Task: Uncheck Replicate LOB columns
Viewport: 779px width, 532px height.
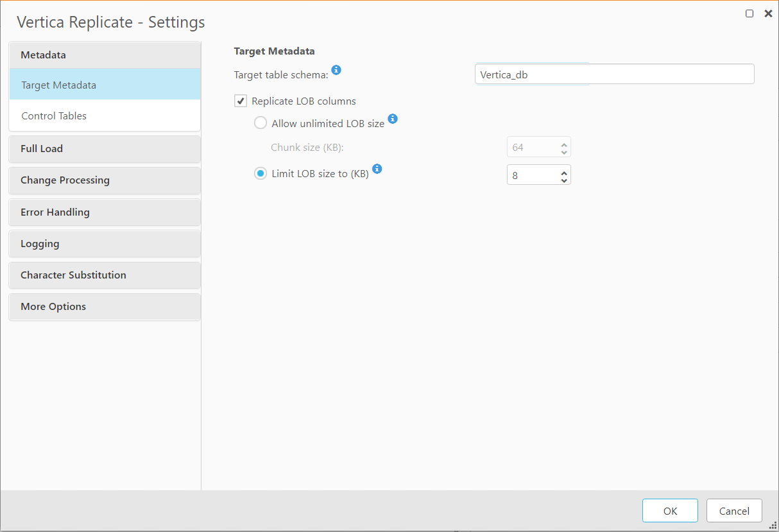Action: tap(241, 101)
